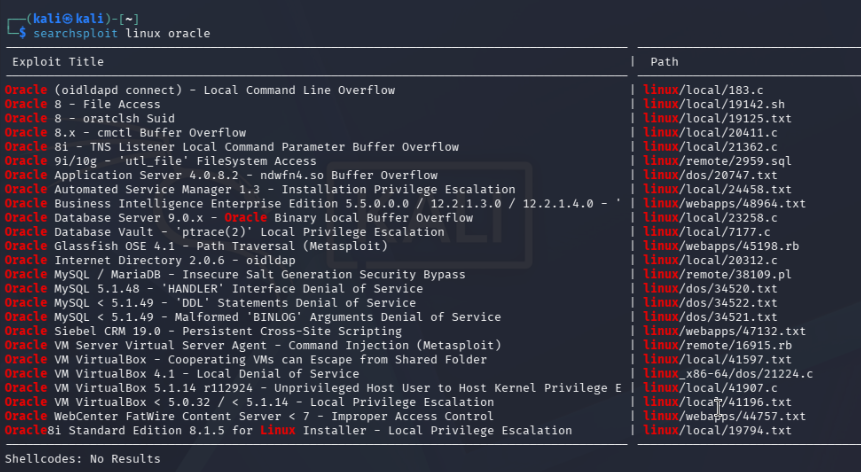The height and width of the screenshot is (472, 861).
Task: Click the path 'linux/local/183.c'
Action: pos(703,90)
